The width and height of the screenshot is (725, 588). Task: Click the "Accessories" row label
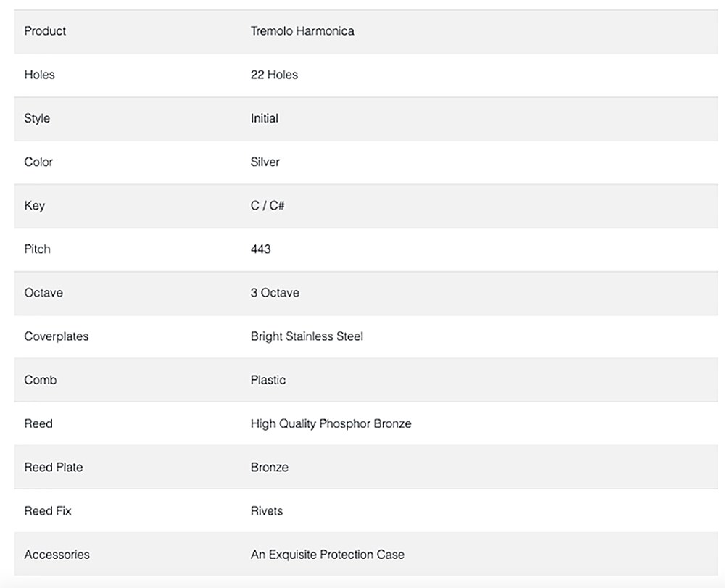(x=57, y=555)
